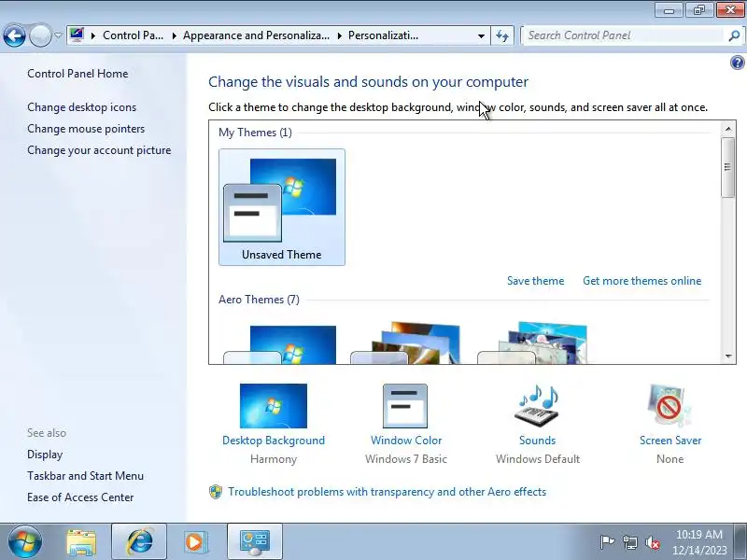
Task: Open Action Center flag tray icon
Action: tap(606, 542)
